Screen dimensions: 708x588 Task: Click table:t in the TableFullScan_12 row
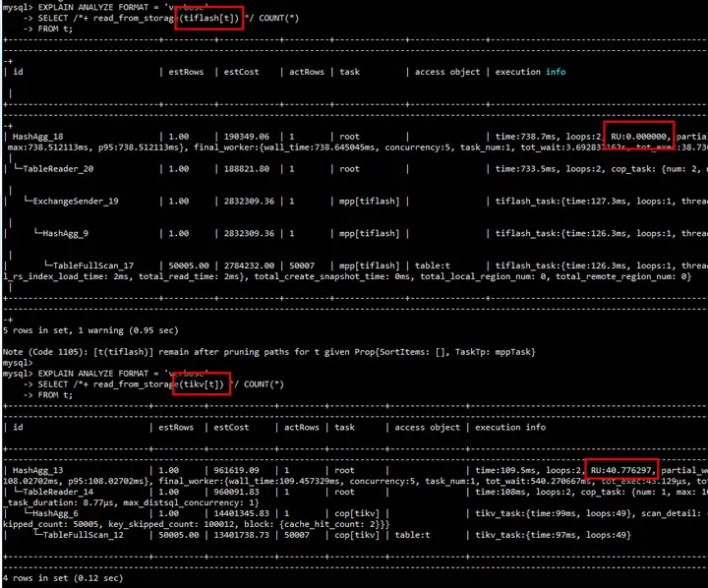412,535
